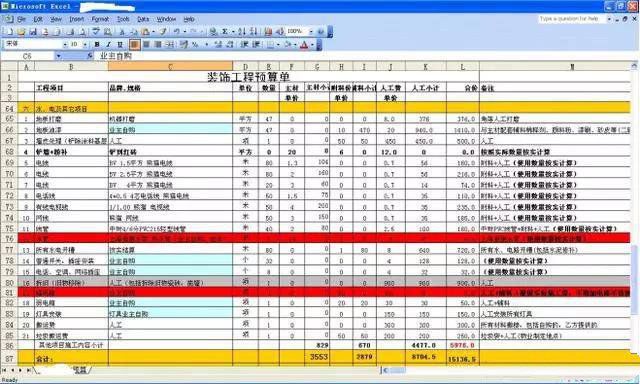Image resolution: width=640 pixels, height=384 pixels.
Task: Toggle Merge and Center
Action: tap(169, 44)
